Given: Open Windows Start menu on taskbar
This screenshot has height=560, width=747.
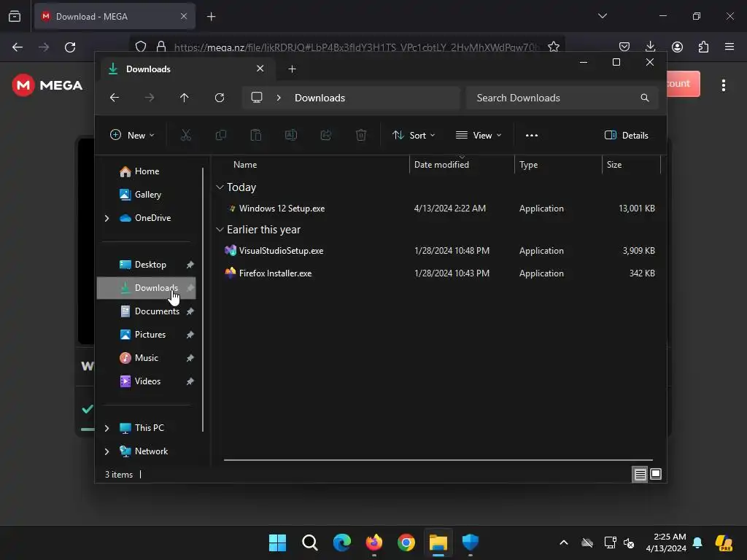Looking at the screenshot, I should click(x=277, y=542).
